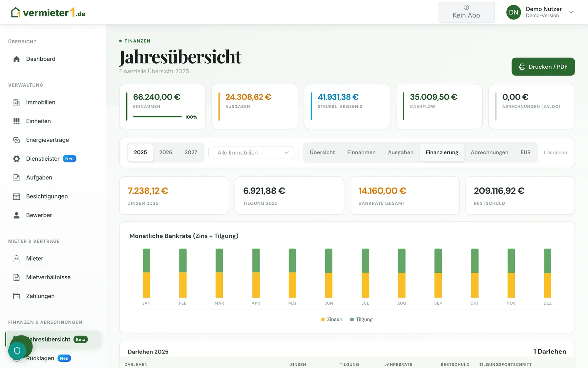Click the 66.240,00 € Einnahmen card

click(x=162, y=106)
